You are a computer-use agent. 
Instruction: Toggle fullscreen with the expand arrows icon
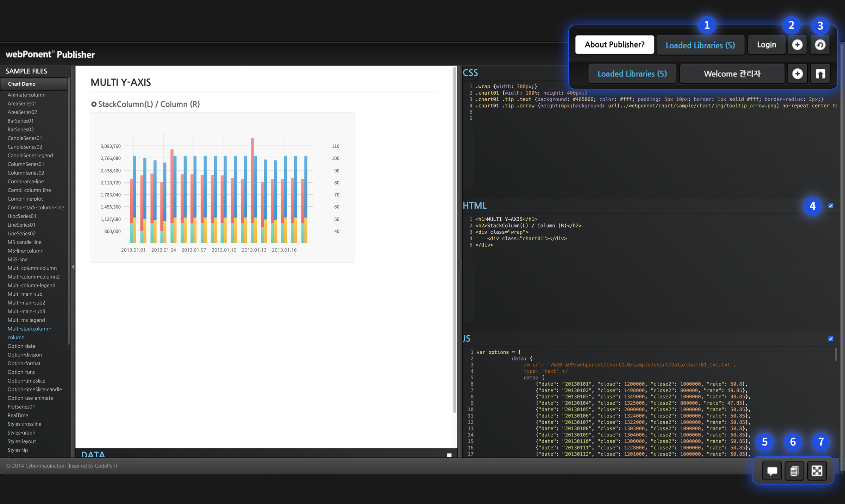click(x=817, y=471)
